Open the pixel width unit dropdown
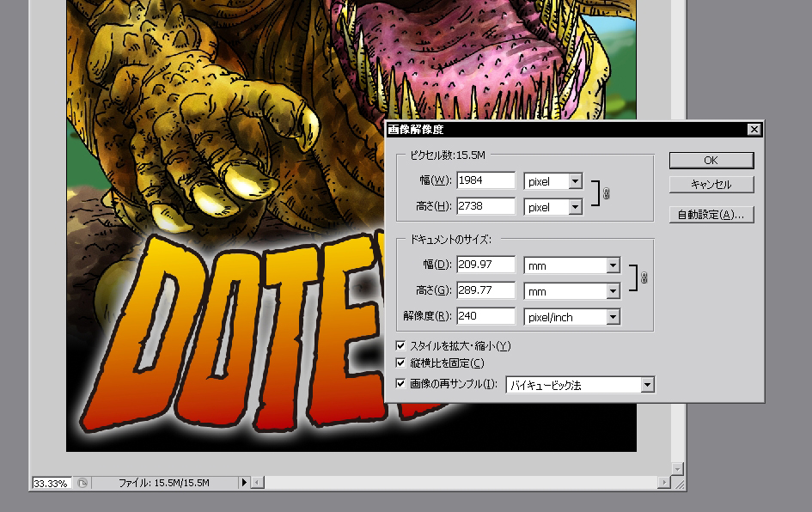Viewport: 812px width, 512px height. point(575,181)
